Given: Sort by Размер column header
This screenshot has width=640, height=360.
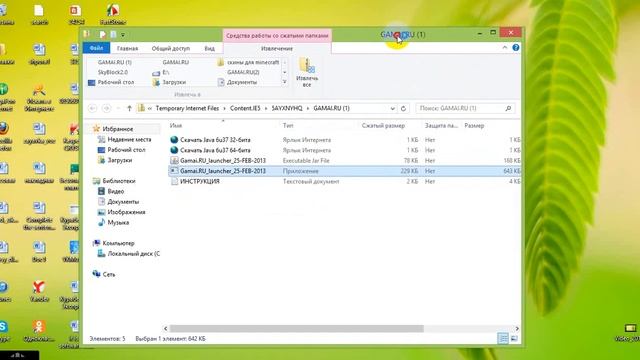Looking at the screenshot, I should point(474,126).
